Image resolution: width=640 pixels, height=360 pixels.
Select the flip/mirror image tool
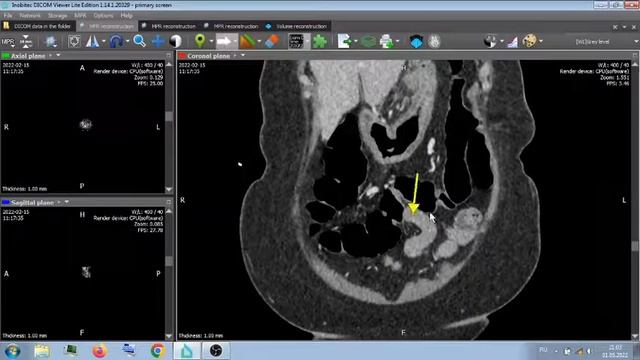(93, 41)
